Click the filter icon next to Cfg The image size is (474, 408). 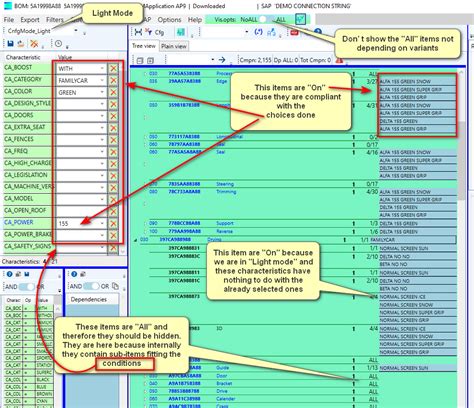[x=149, y=32]
